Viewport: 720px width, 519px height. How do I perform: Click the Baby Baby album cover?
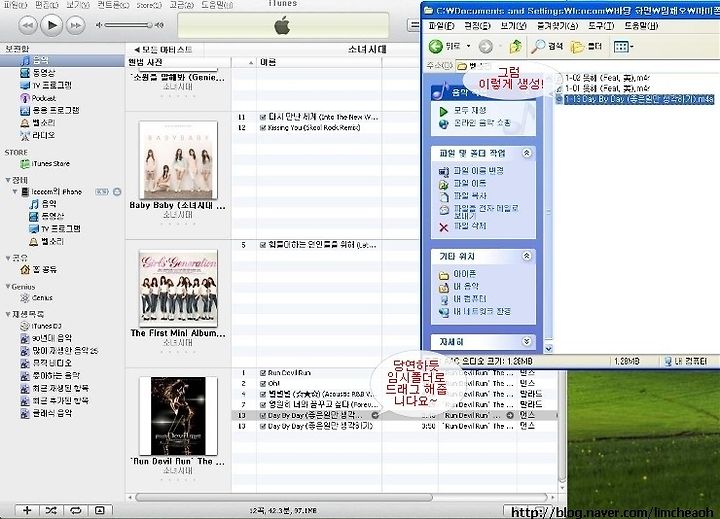pos(178,160)
